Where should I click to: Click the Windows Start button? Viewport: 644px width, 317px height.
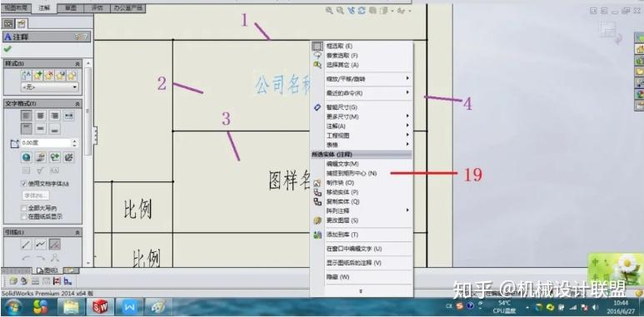tap(13, 307)
